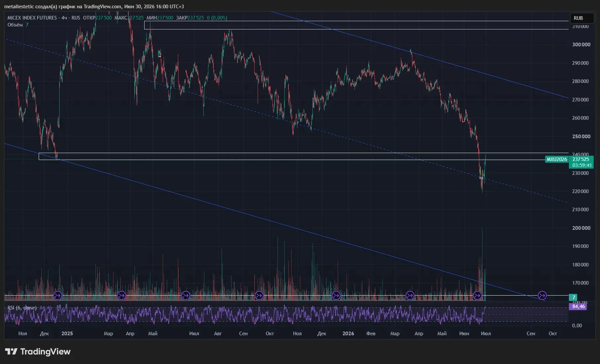Click the contract roll icon at June 2025
Screen dimensions: 600x364
click(186, 295)
